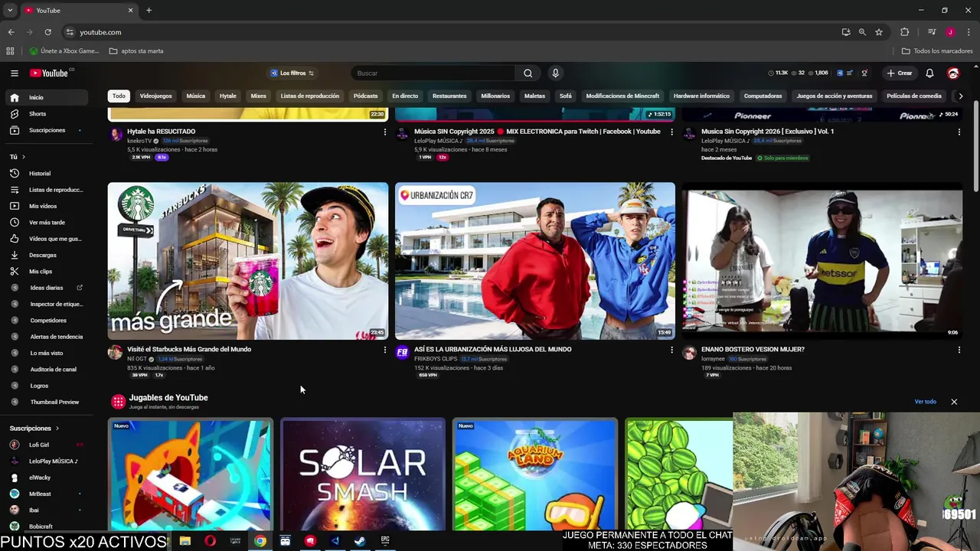Select the Hytale filter chip

pyautogui.click(x=228, y=96)
